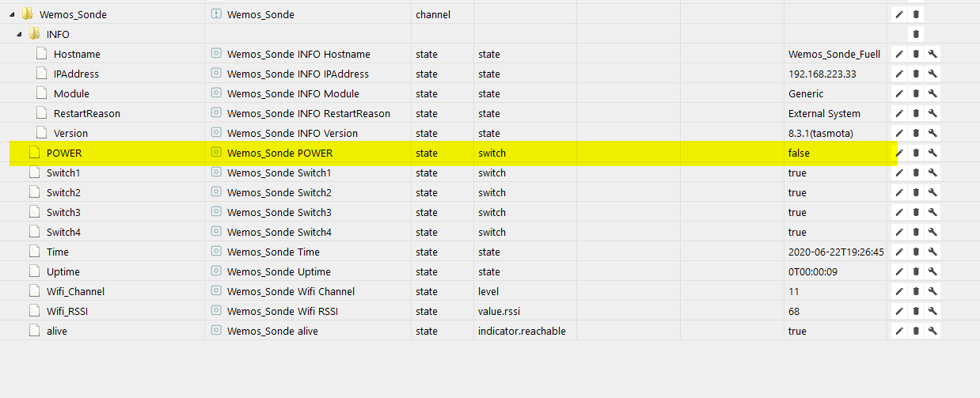Screen dimensions: 980x398
Task: Select the RestartReason tree entry
Action: pyautogui.click(x=87, y=113)
